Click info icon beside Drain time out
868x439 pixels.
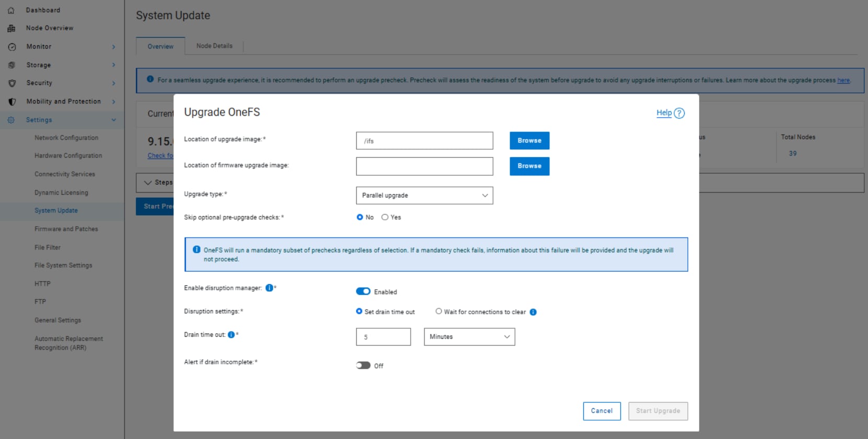tap(231, 335)
